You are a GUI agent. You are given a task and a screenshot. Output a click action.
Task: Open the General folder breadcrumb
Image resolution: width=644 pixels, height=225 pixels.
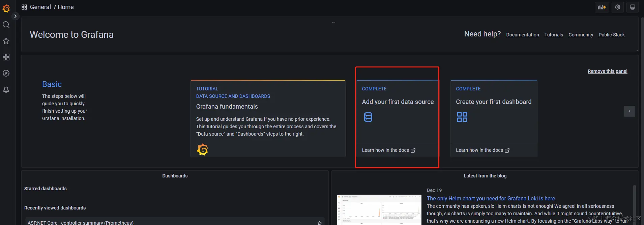[x=40, y=7]
